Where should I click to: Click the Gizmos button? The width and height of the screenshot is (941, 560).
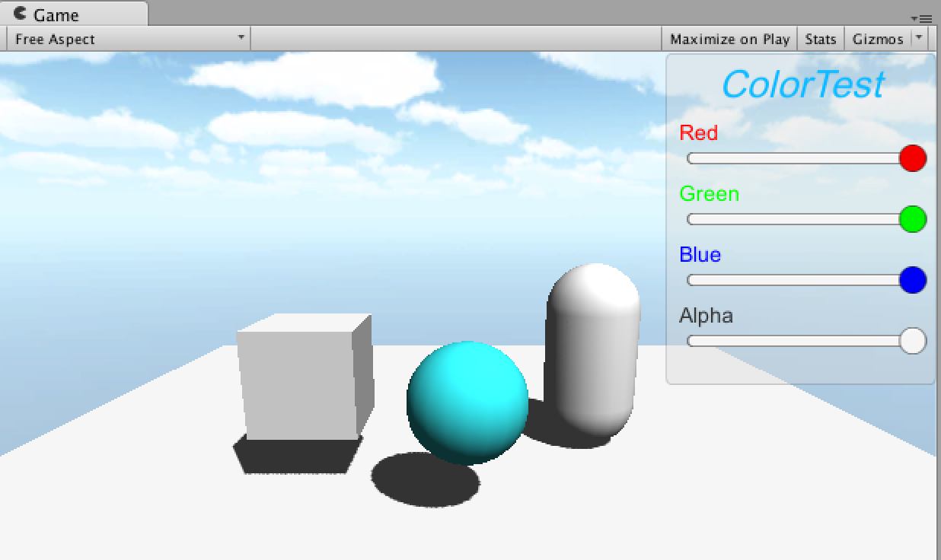pos(877,39)
